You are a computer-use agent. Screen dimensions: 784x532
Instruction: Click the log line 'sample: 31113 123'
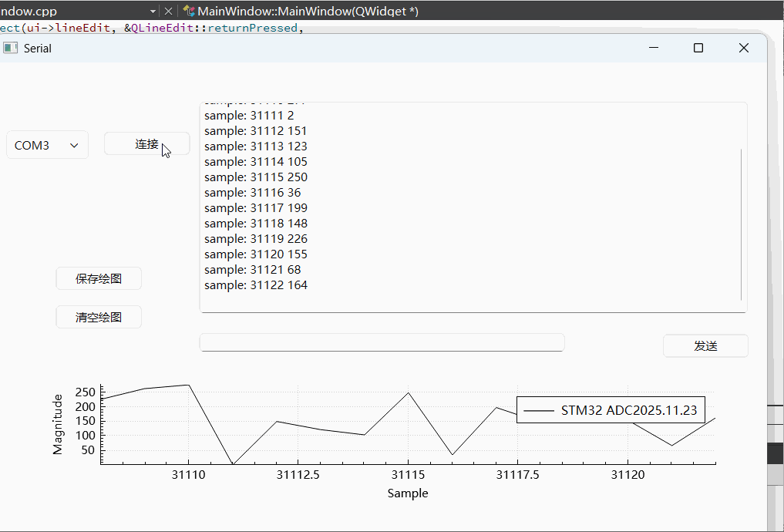(x=255, y=146)
